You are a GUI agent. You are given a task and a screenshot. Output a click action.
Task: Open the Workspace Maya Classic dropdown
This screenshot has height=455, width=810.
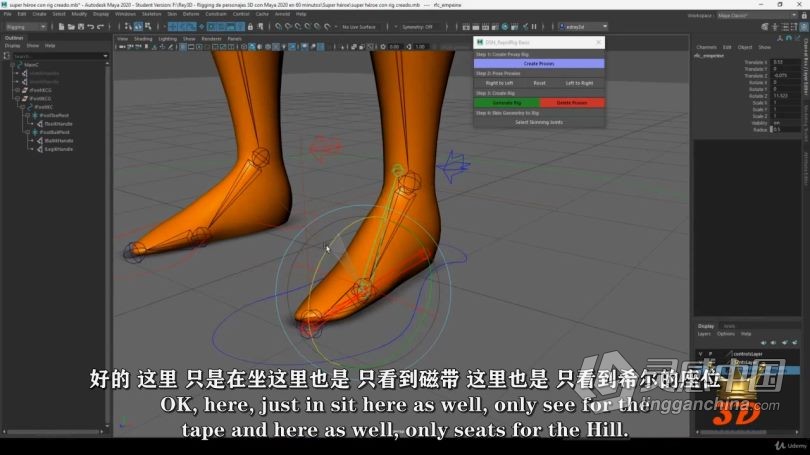click(x=772, y=14)
